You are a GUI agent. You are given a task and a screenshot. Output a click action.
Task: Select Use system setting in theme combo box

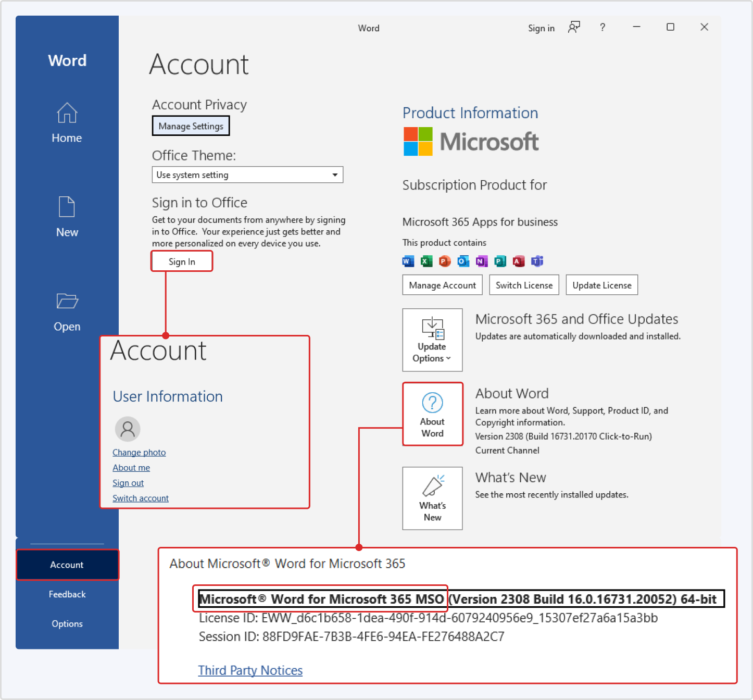(247, 174)
